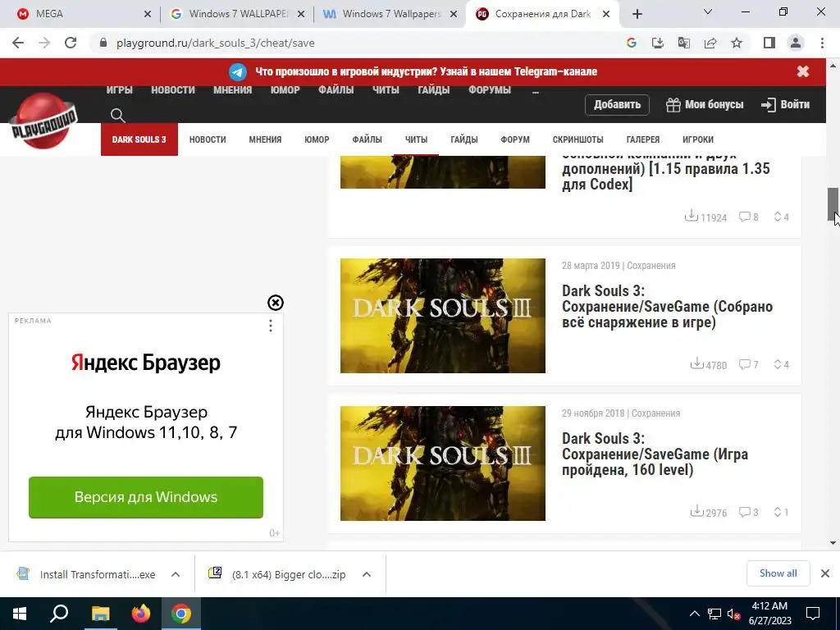
Task: Open the translate page icon
Action: point(684,43)
